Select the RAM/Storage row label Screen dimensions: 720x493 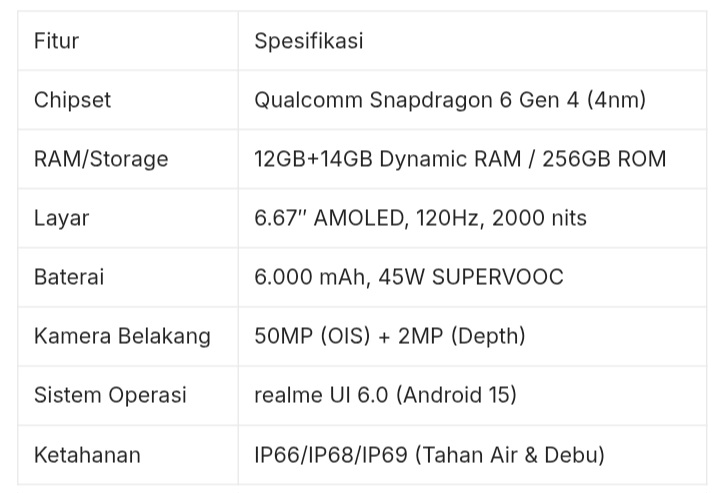[x=101, y=159]
